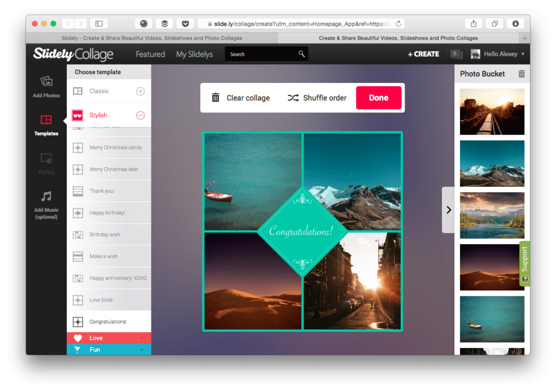Expand the Classic template category

click(140, 91)
